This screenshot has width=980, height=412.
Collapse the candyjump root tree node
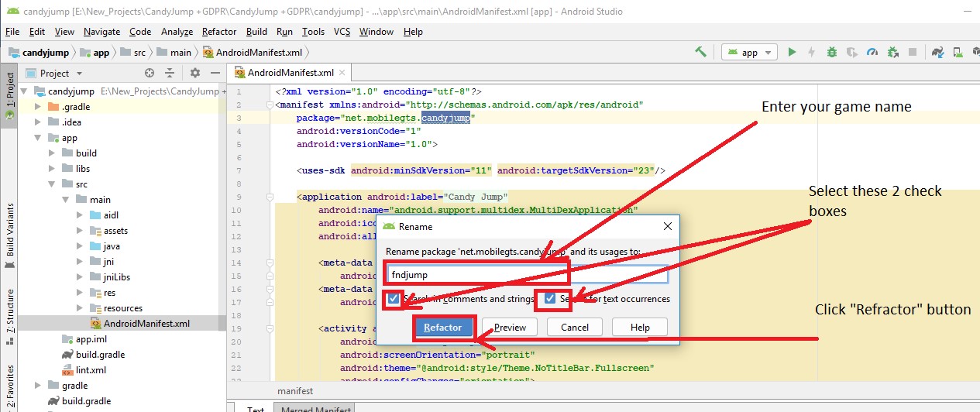pos(24,91)
